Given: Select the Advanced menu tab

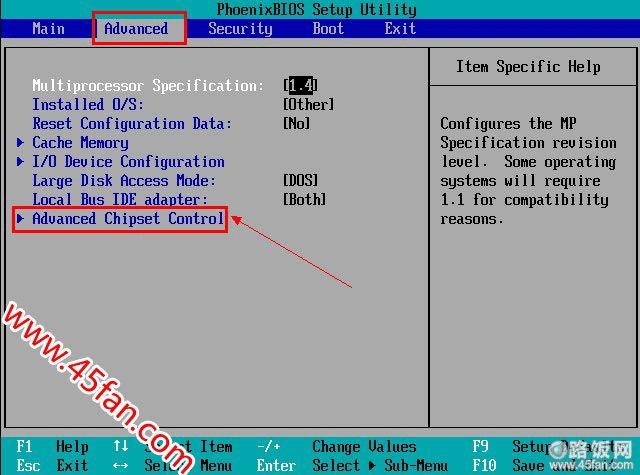Looking at the screenshot, I should coord(136,29).
